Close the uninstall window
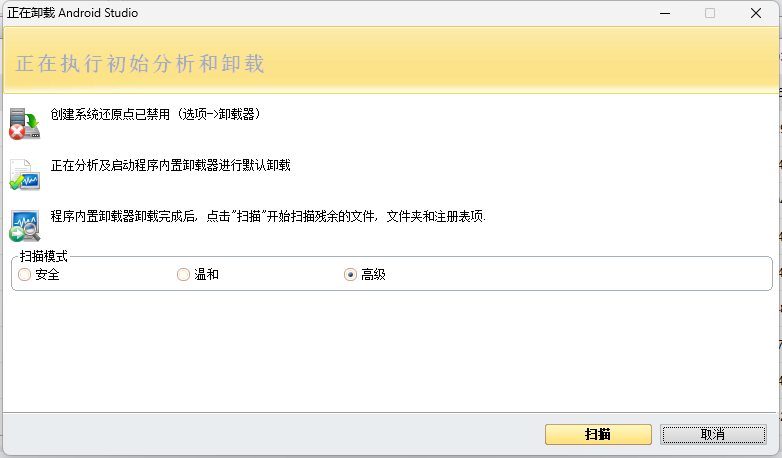 point(756,13)
